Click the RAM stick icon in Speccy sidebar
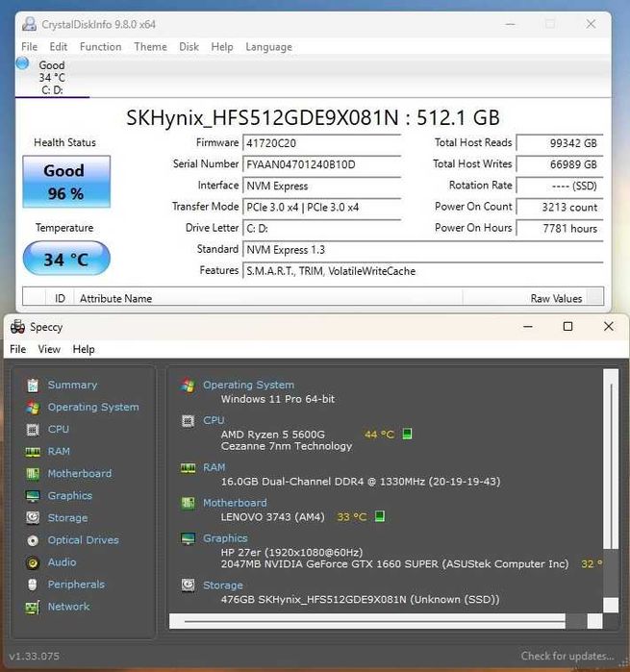Screen dimensions: 630x672 (x=33, y=452)
